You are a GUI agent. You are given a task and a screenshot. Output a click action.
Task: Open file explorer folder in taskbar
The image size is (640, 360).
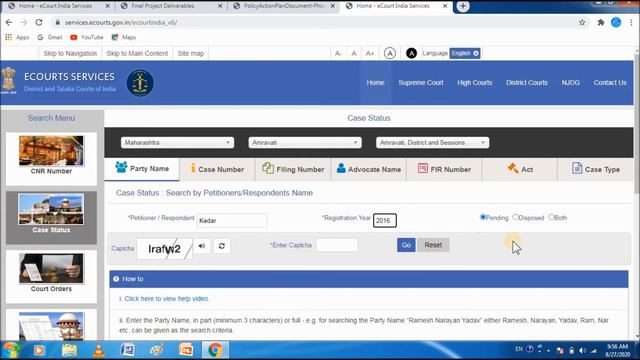tap(69, 350)
